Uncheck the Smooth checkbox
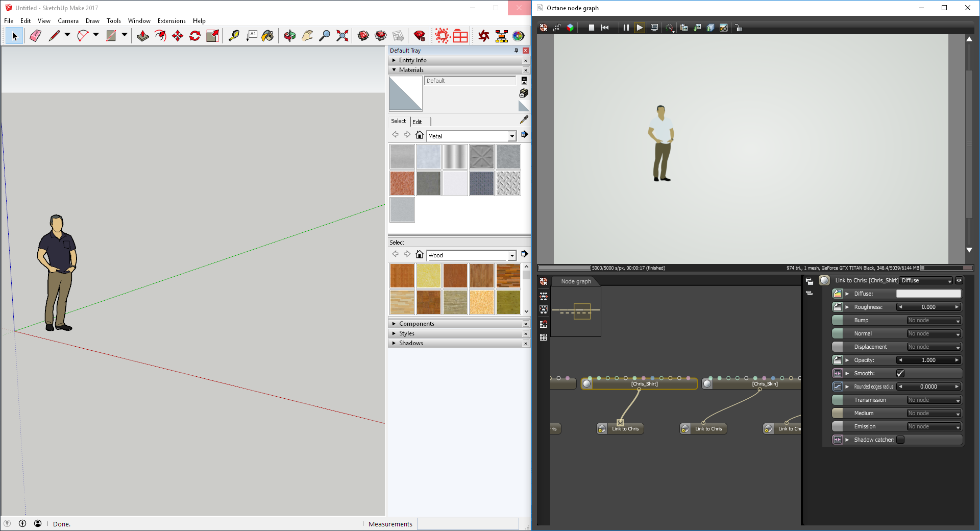Viewport: 980px width, 531px height. tap(900, 373)
